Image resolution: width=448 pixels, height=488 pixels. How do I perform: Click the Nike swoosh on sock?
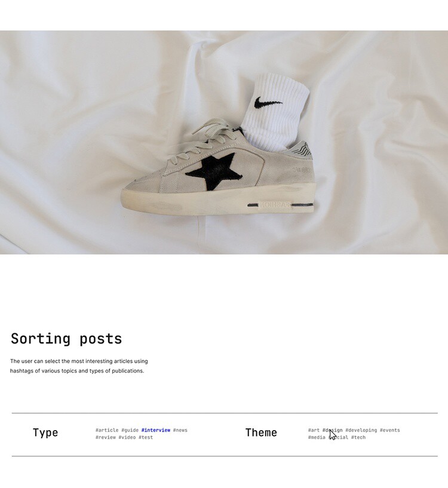click(268, 102)
